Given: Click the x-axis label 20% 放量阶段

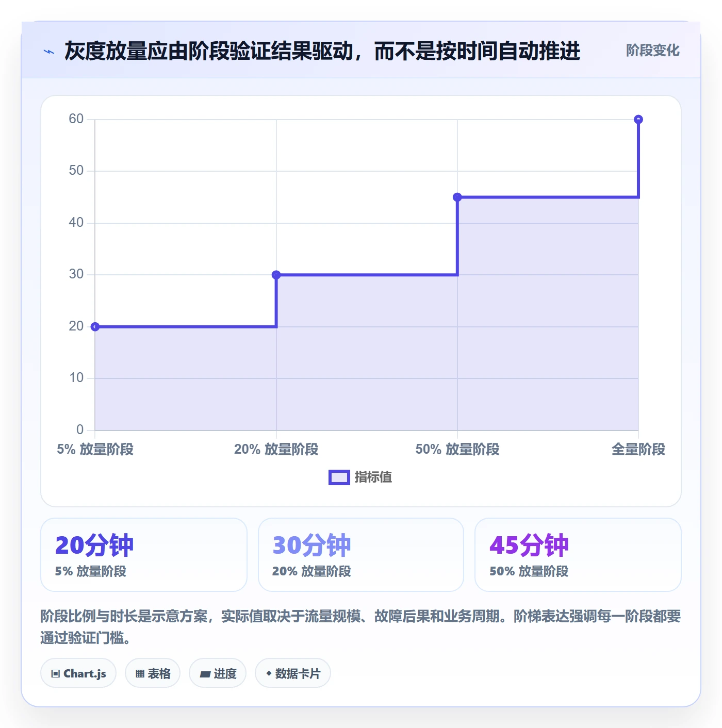Looking at the screenshot, I should [276, 450].
